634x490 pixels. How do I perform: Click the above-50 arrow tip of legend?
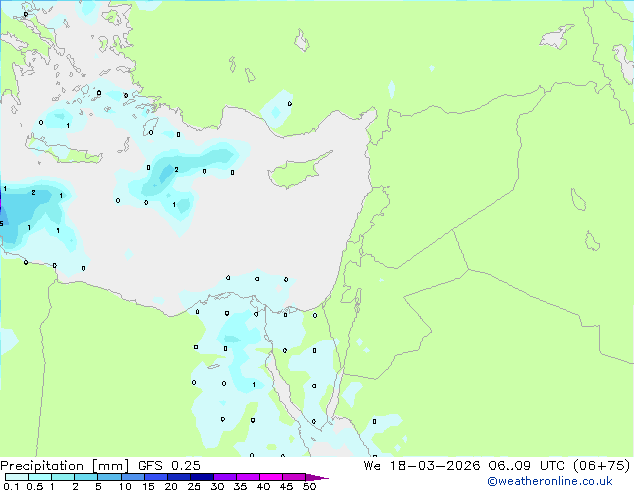click(317, 477)
